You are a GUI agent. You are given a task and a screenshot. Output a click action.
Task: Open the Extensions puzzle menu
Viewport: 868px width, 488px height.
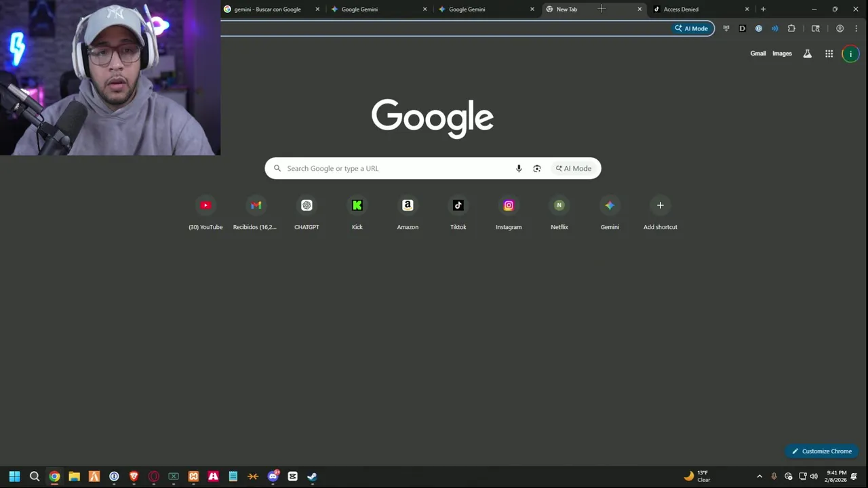tap(791, 28)
